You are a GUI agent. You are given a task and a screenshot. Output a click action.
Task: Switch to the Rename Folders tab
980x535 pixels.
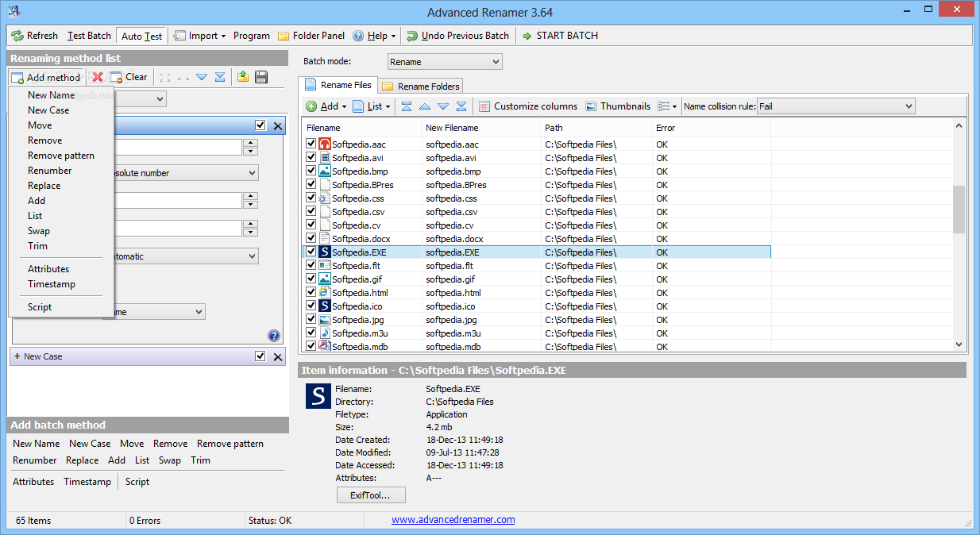421,86
